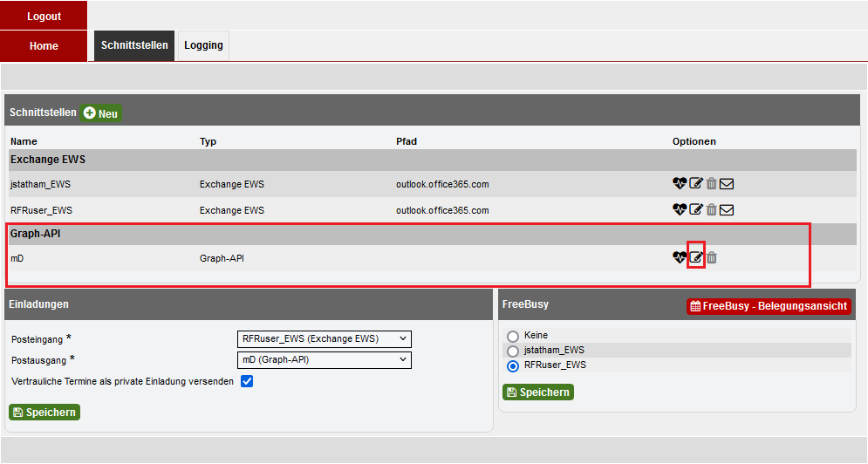Click the Pfad column header
The image size is (868, 464).
pos(407,141)
